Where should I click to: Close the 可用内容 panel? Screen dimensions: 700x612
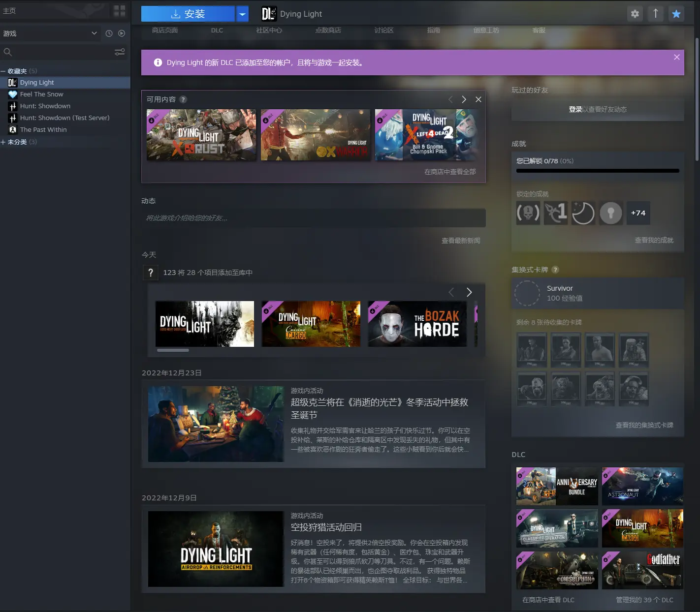(478, 99)
